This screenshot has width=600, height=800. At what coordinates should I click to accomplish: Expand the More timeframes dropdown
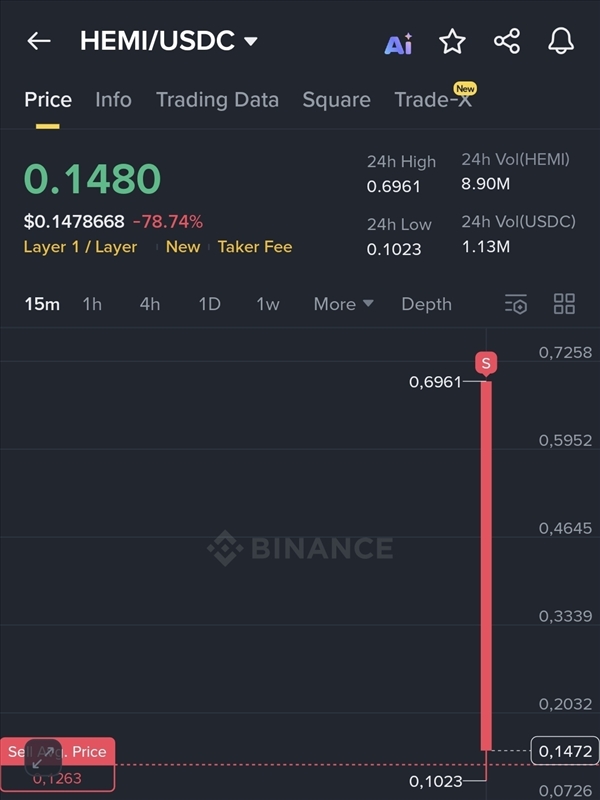tap(343, 304)
